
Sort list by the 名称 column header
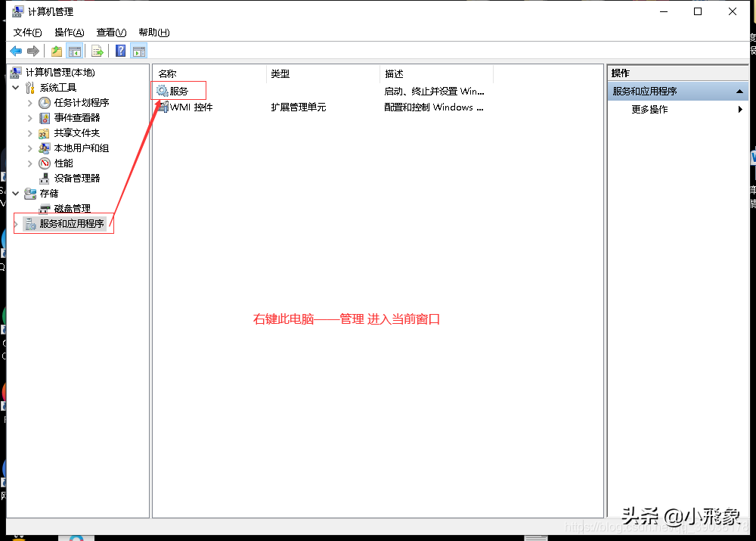point(209,74)
